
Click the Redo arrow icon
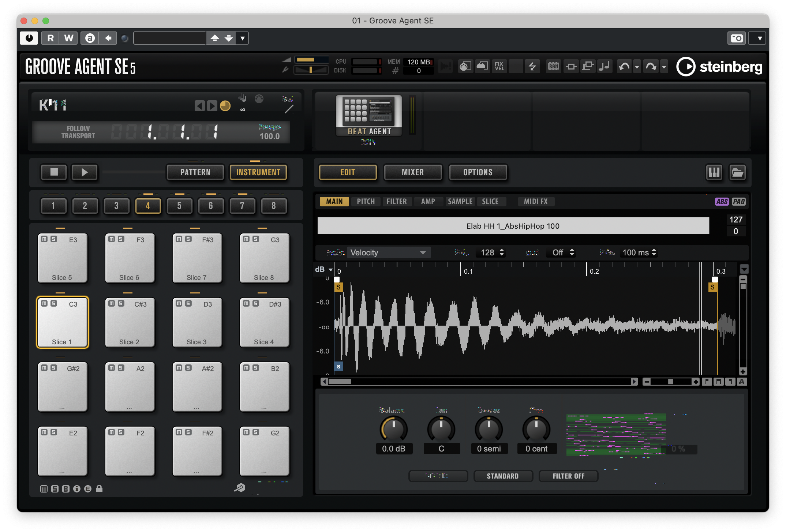click(651, 66)
